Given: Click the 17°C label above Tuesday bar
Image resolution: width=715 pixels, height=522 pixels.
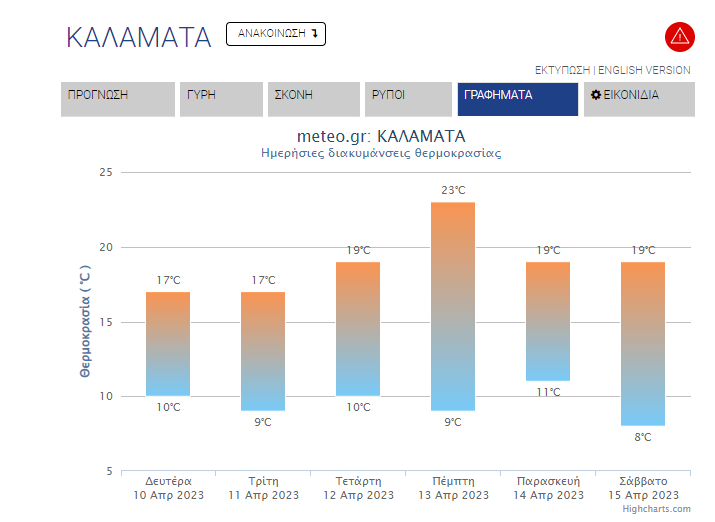Looking at the screenshot, I should (x=264, y=280).
